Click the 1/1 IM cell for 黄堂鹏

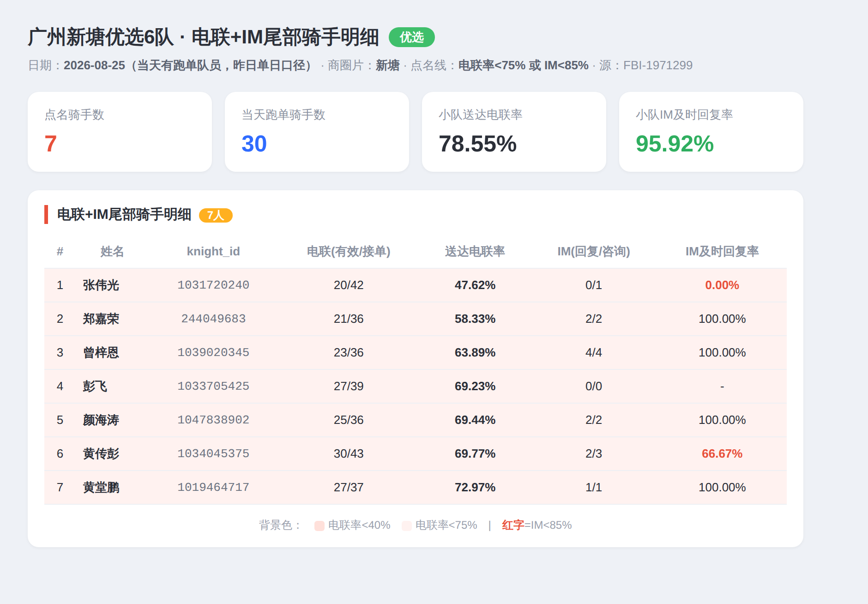pos(593,487)
